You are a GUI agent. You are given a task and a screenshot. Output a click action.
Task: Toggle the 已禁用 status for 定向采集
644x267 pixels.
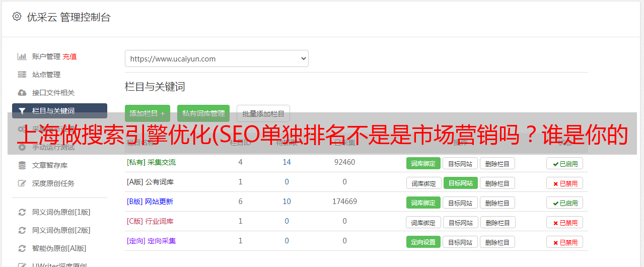(564, 242)
